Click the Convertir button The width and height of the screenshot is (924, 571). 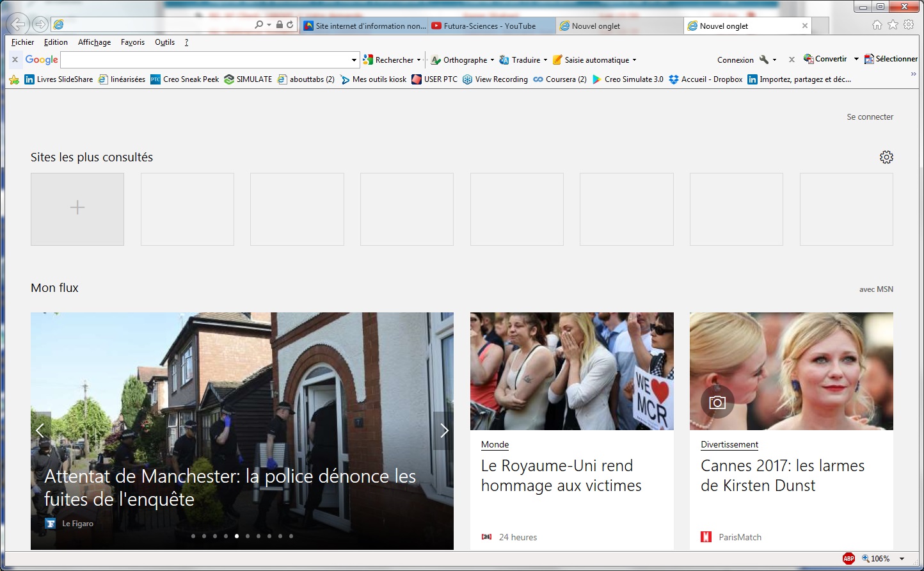825,59
